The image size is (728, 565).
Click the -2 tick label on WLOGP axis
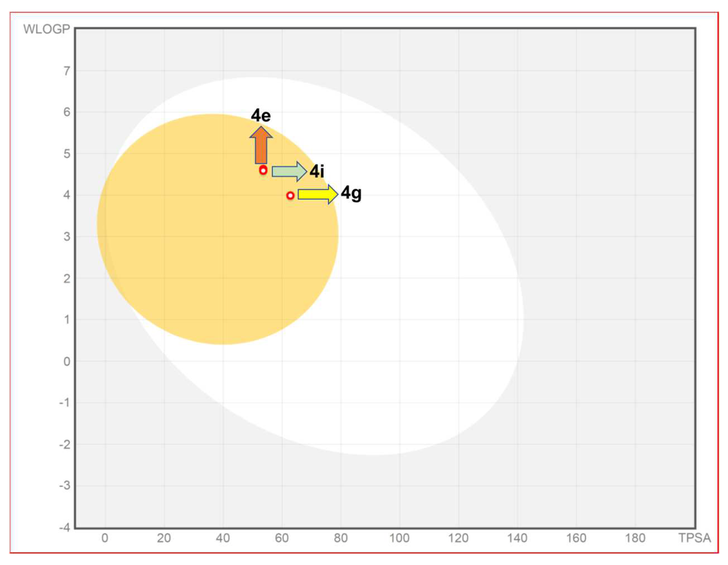click(x=65, y=444)
